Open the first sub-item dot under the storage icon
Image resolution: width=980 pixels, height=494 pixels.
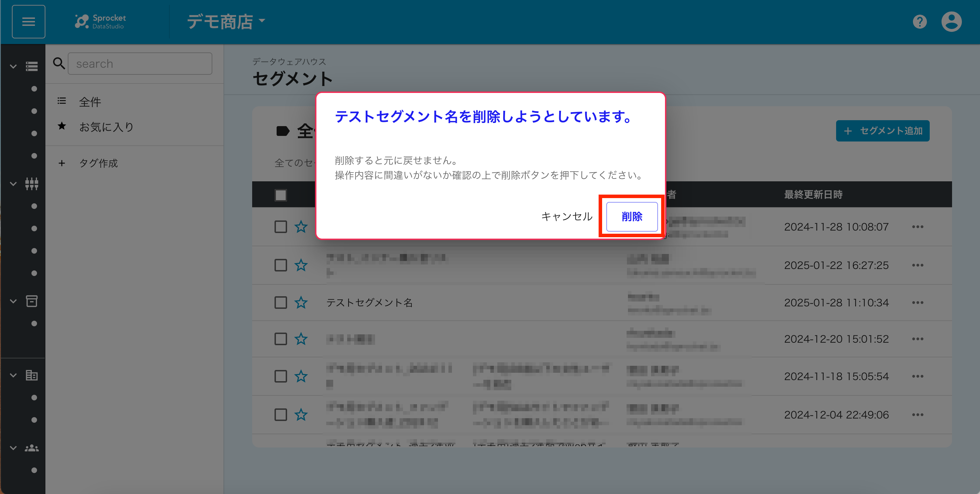[34, 89]
